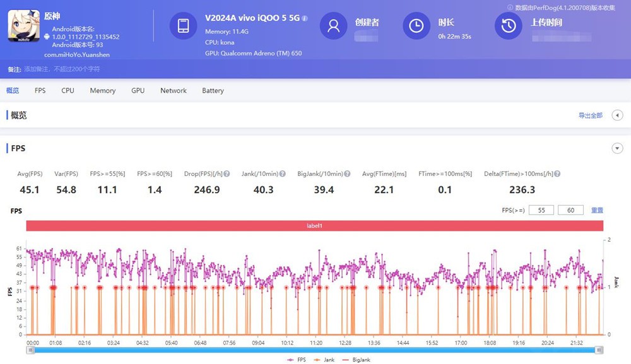
Task: Open the Battery tab
Action: click(x=213, y=90)
